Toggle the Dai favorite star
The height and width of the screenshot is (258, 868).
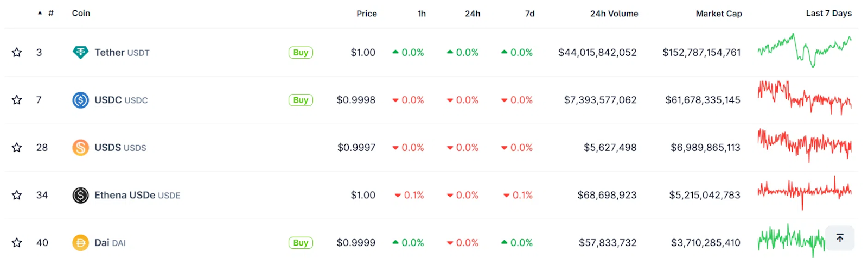click(17, 242)
